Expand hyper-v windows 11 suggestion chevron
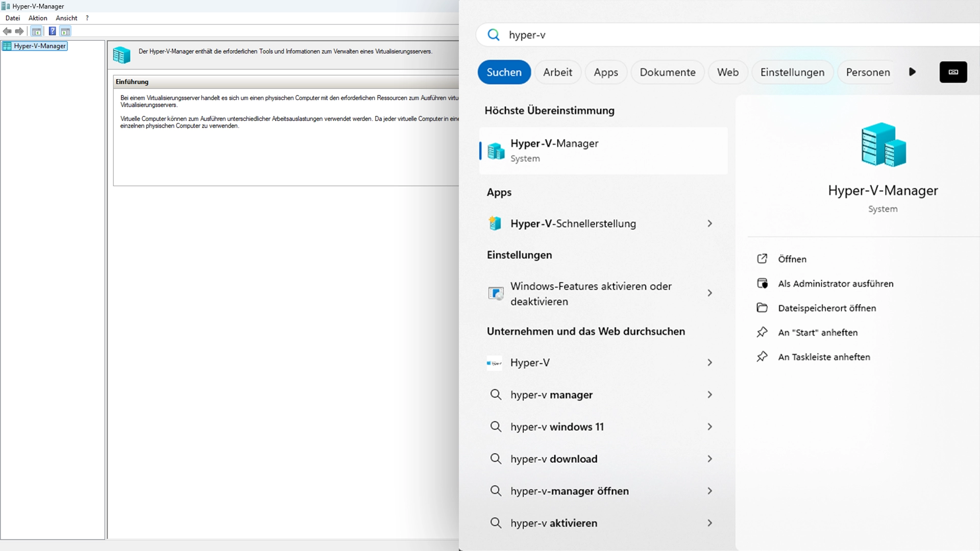This screenshot has height=551, width=980. [709, 427]
